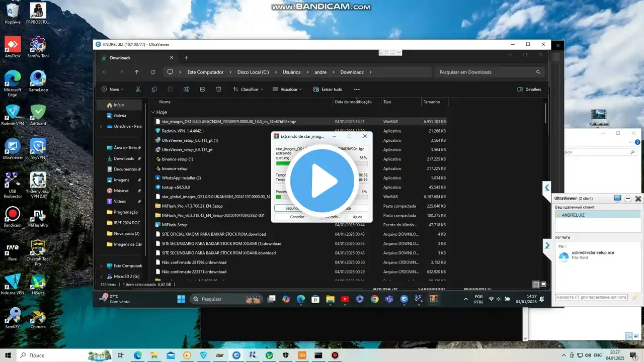
Task: Go up one folder level
Action: click(x=136, y=72)
